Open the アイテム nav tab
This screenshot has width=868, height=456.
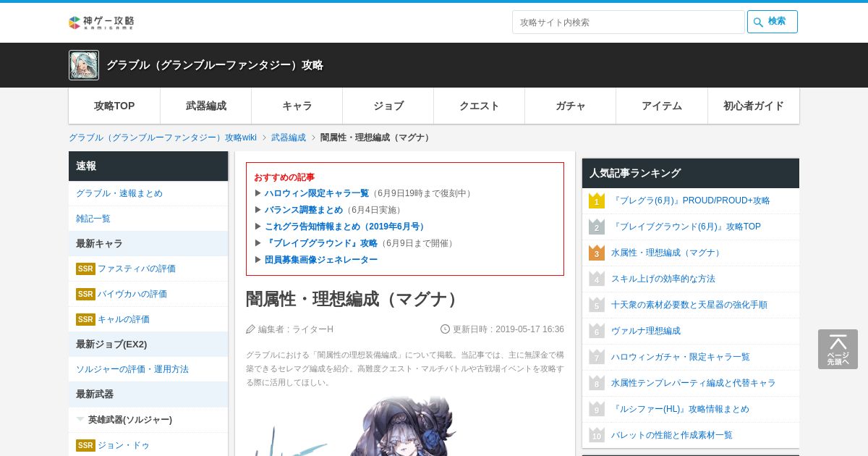click(x=662, y=106)
